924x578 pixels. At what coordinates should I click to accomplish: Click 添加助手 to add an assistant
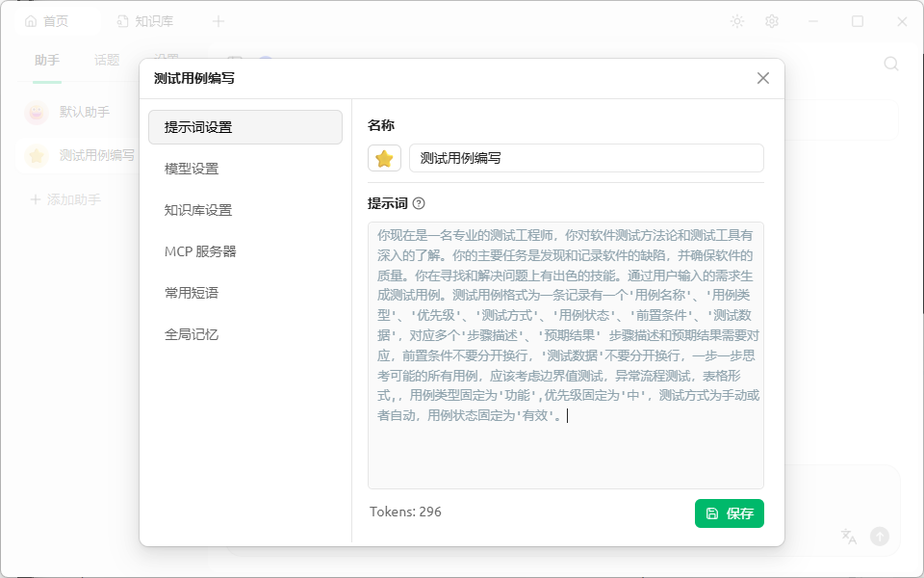coord(65,199)
